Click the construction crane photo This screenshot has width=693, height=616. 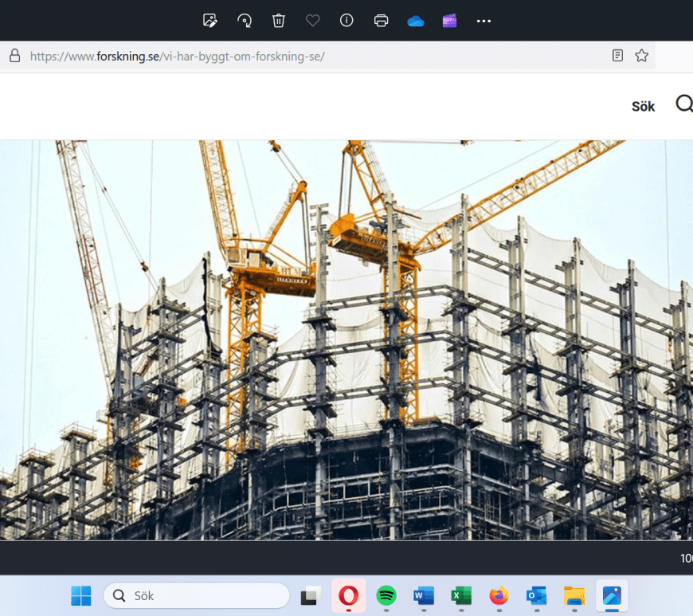[x=346, y=339]
